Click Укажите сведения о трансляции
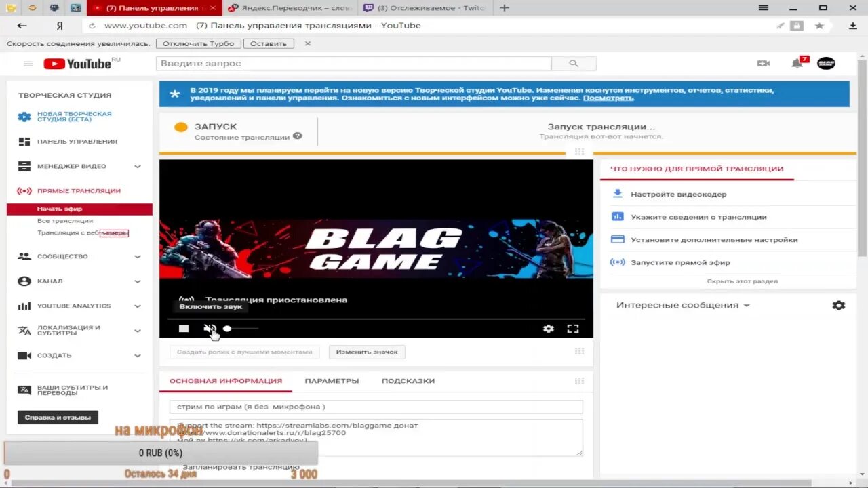The width and height of the screenshot is (868, 488). [x=698, y=217]
